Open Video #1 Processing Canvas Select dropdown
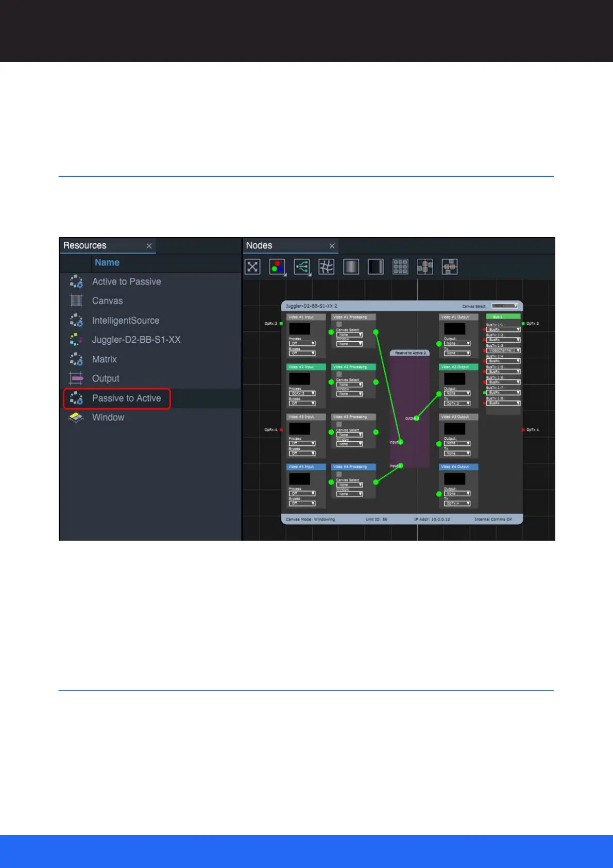The image size is (613, 868). coord(350,335)
